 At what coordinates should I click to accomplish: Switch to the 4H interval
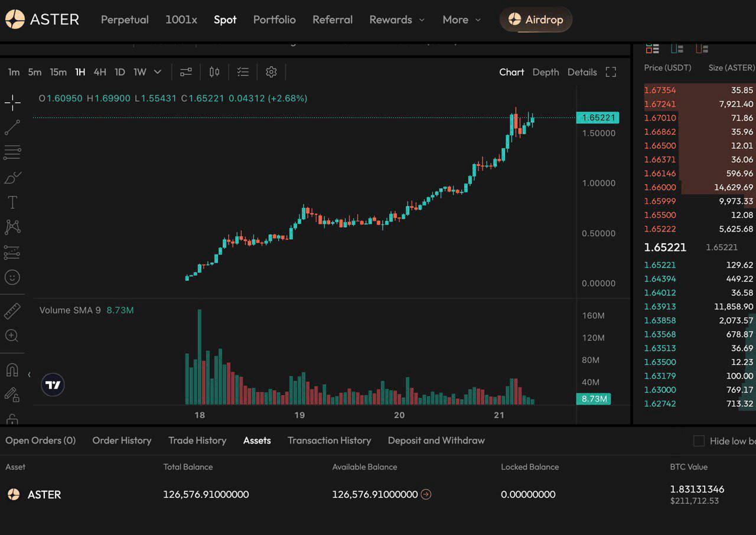tap(100, 72)
